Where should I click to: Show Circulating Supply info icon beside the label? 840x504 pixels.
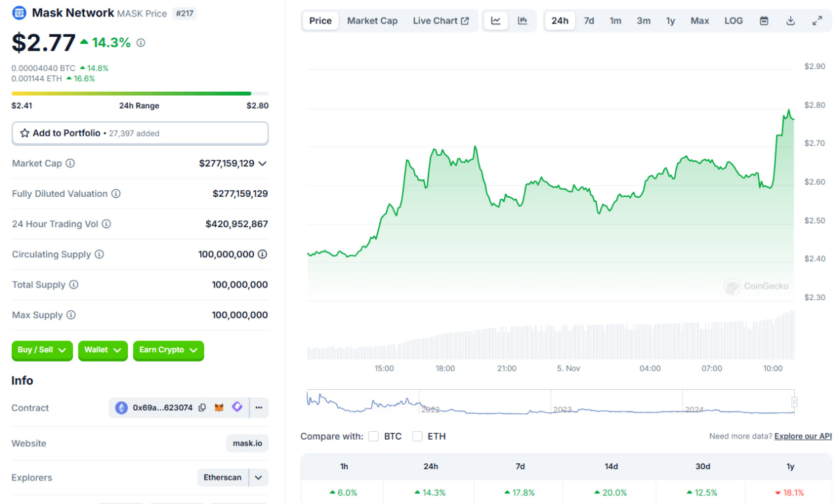point(99,254)
